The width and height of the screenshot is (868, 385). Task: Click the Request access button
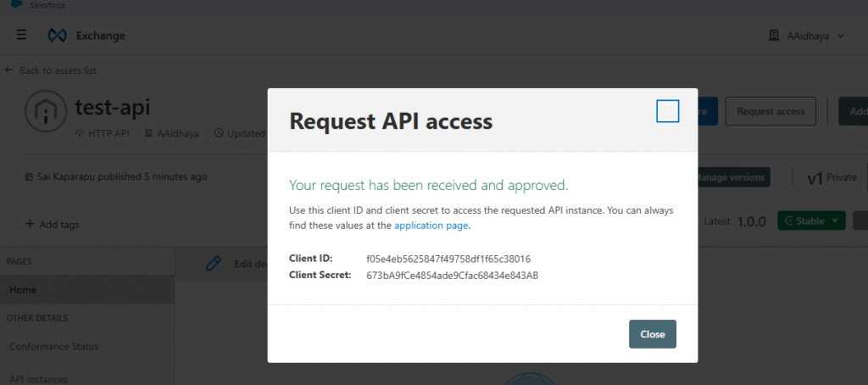tap(771, 111)
